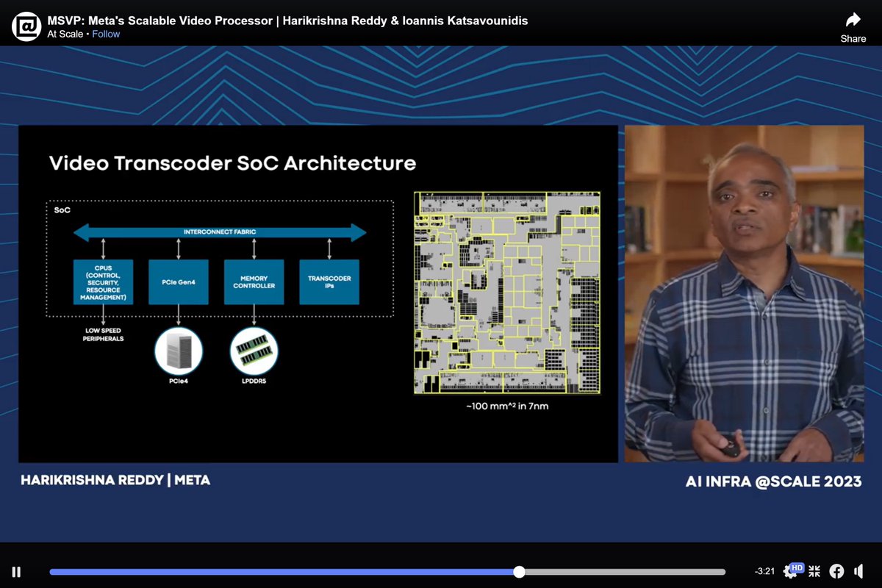Click the chip die layout image
882x588 pixels.
point(506,292)
